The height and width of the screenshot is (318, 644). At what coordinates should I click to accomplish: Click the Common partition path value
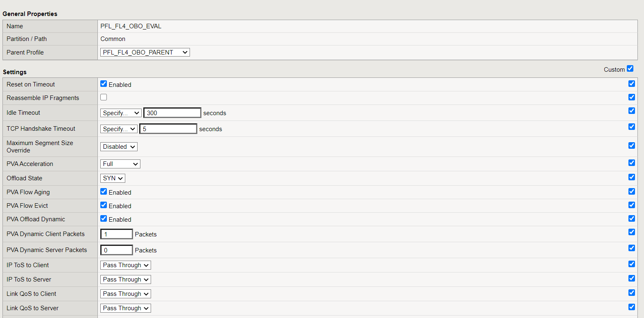(113, 39)
